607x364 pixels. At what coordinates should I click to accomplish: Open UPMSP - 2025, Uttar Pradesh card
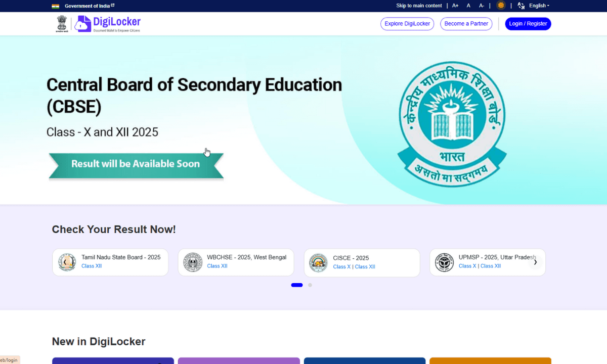click(488, 262)
